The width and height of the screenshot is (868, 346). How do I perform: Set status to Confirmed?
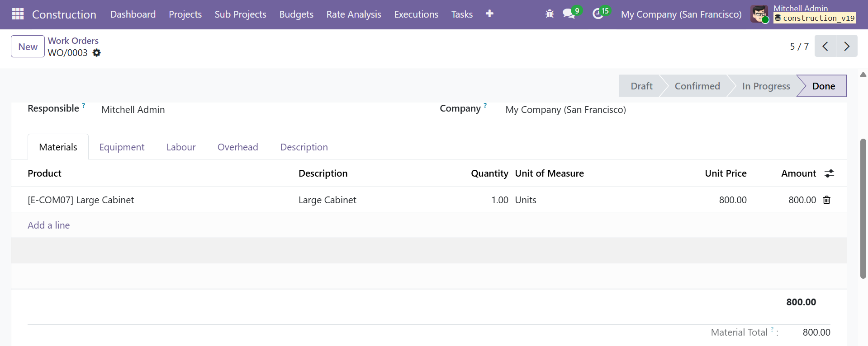point(697,86)
